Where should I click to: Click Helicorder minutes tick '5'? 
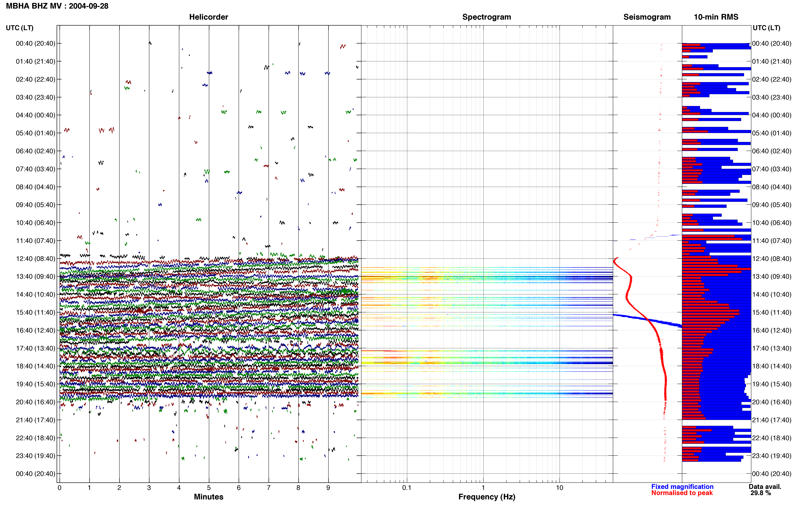tap(209, 487)
